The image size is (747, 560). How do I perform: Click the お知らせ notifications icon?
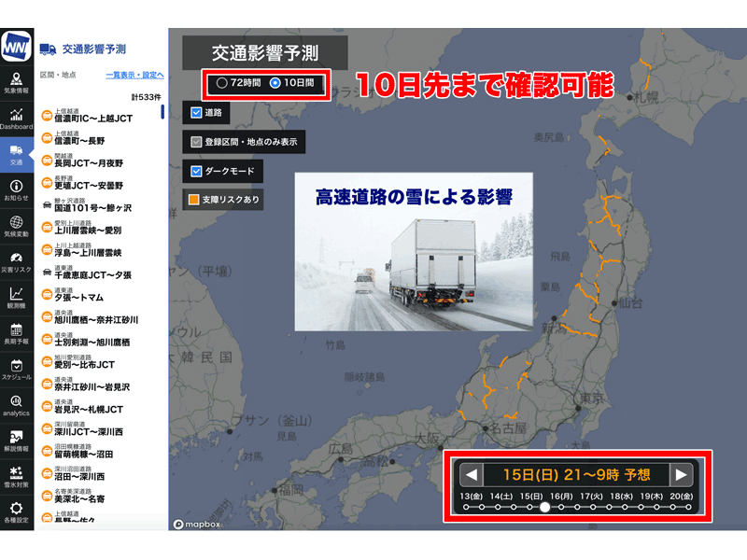pyautogui.click(x=17, y=190)
